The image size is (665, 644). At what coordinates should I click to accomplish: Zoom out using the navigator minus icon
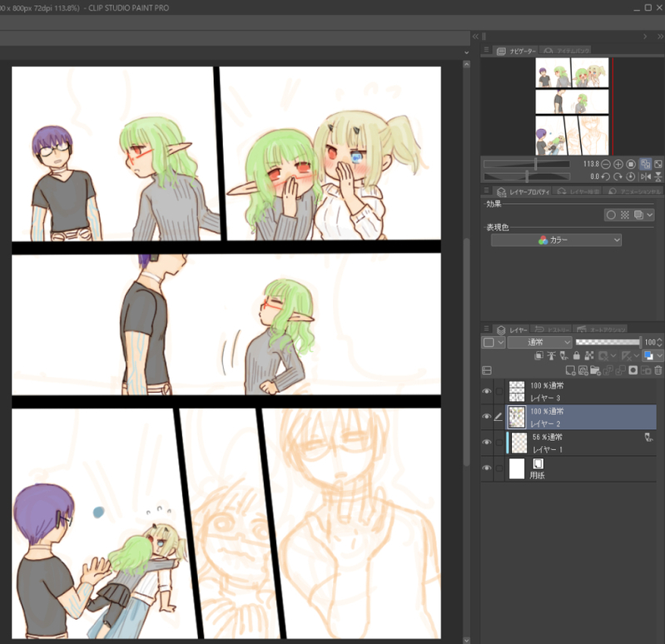(606, 164)
